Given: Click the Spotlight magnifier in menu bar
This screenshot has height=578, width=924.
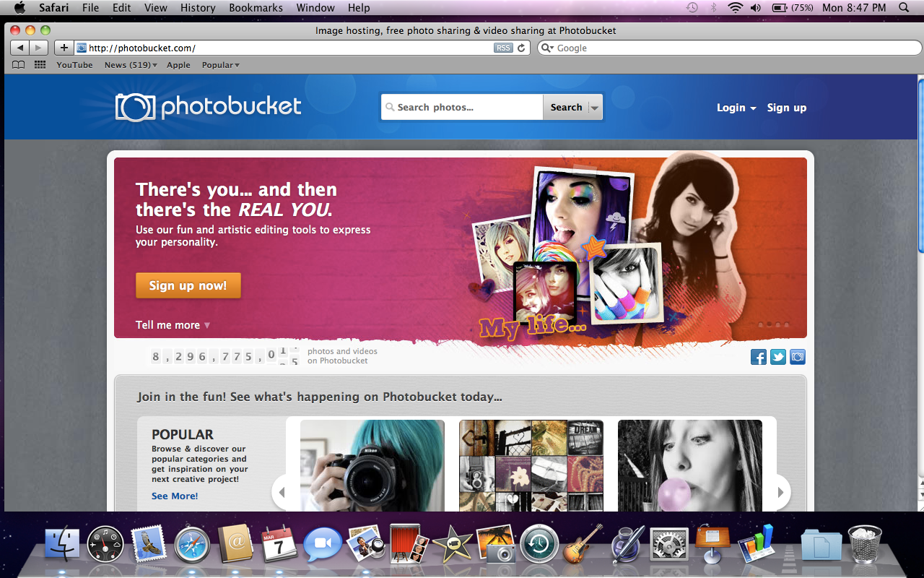Looking at the screenshot, I should point(905,7).
